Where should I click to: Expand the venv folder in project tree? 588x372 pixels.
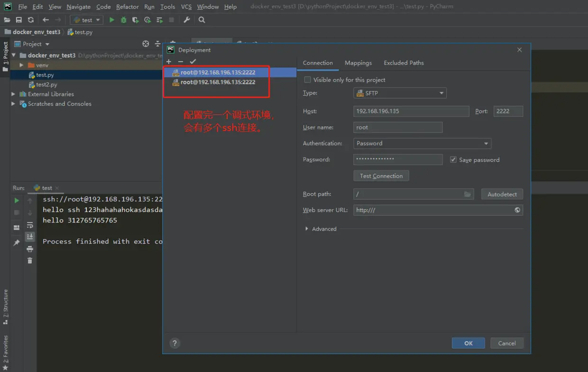pyautogui.click(x=21, y=65)
